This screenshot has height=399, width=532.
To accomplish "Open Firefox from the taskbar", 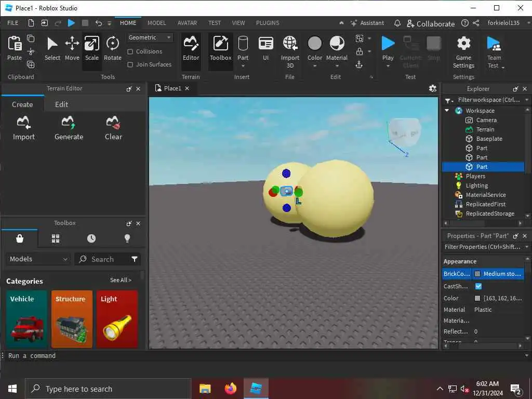I will pos(230,389).
